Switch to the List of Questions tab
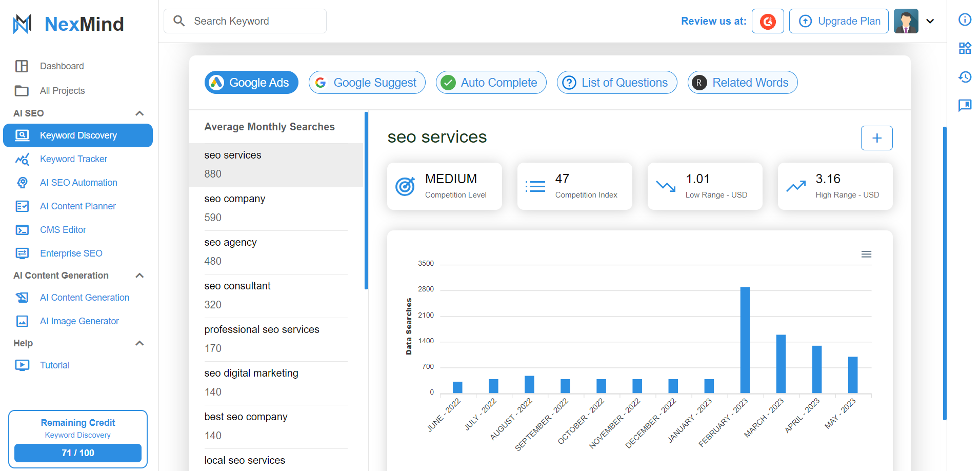Screen dimensions: 980x471 pyautogui.click(x=617, y=83)
